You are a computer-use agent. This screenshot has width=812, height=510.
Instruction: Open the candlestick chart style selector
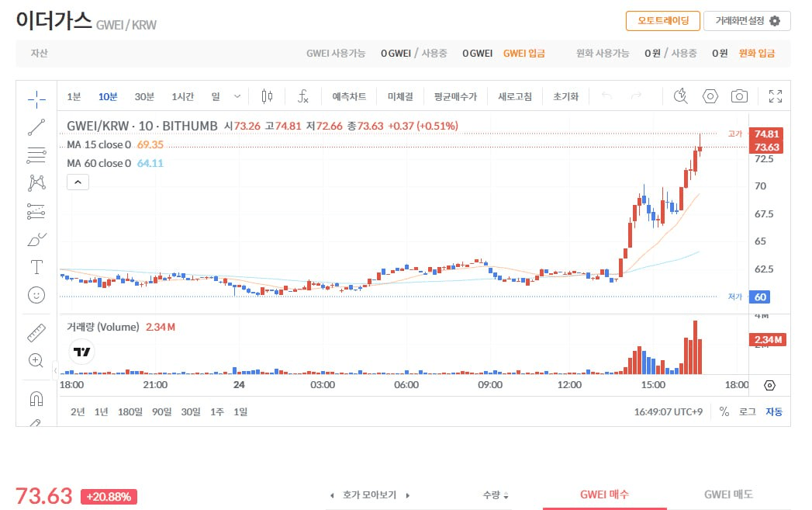(268, 97)
